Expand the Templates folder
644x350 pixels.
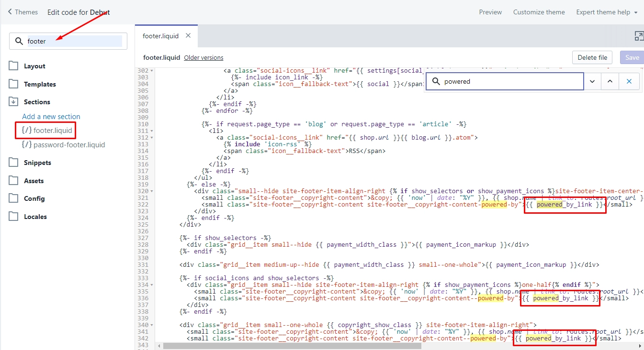(x=40, y=84)
